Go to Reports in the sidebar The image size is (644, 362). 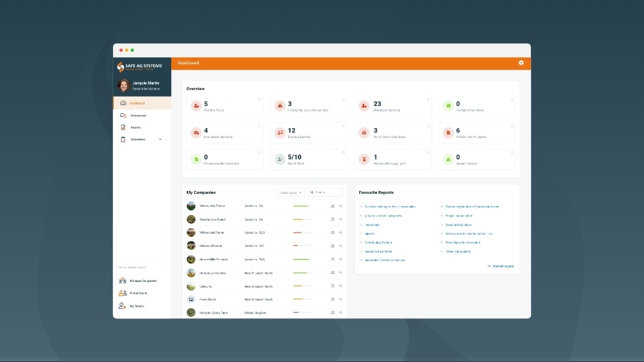tap(135, 127)
